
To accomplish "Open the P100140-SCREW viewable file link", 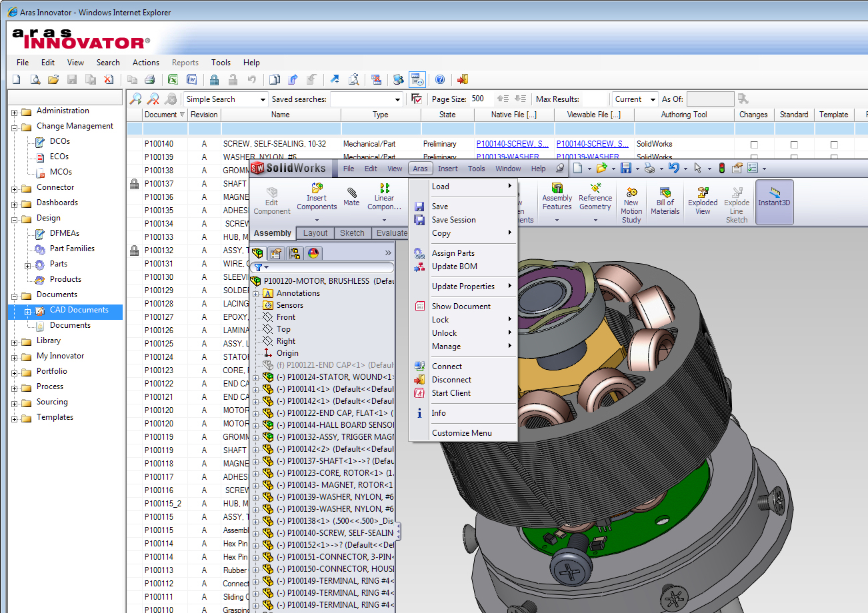I will pyautogui.click(x=593, y=144).
